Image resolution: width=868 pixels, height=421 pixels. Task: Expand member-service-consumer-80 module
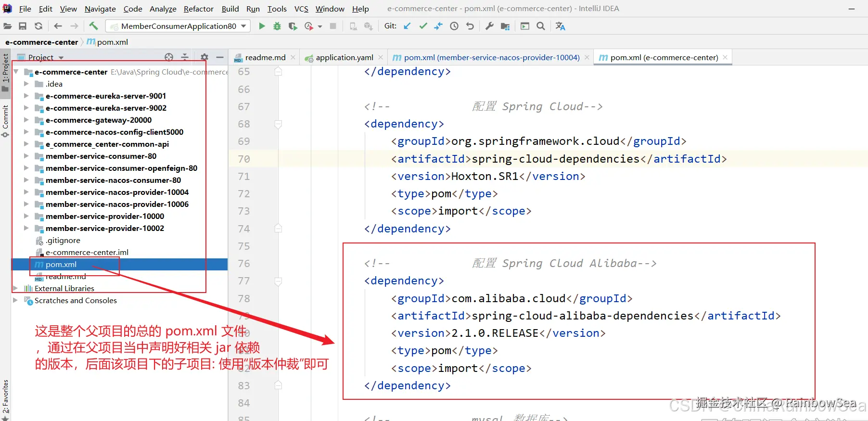point(26,156)
